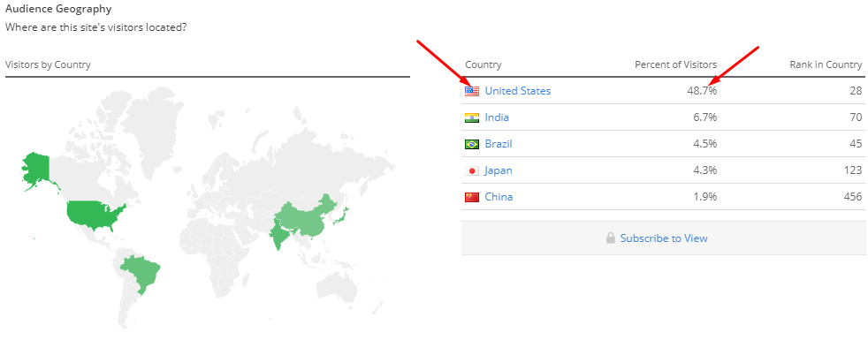Open the Japan country link
Screen dimensions: 868x340
tap(499, 170)
